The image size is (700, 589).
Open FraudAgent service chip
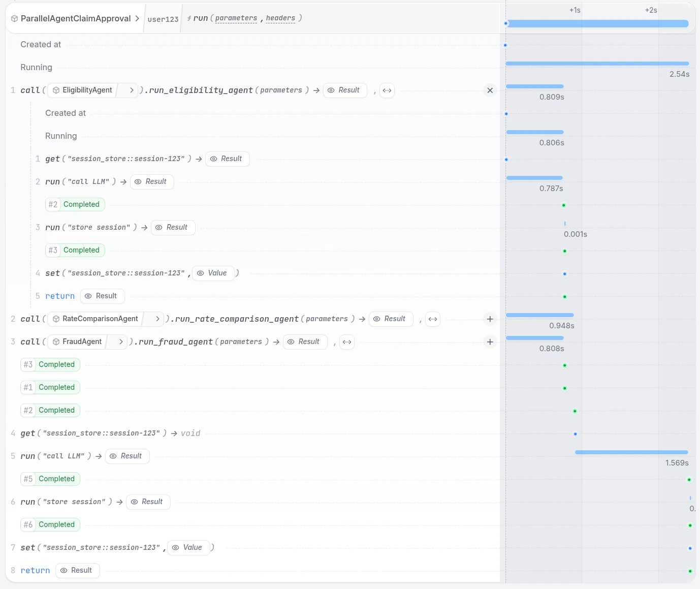[x=78, y=342]
